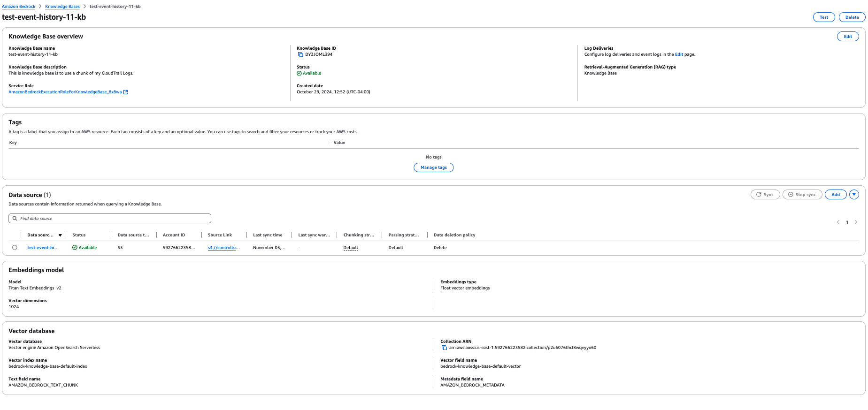Click the Test button
Viewport: 868px width, 410px height.
pos(824,17)
